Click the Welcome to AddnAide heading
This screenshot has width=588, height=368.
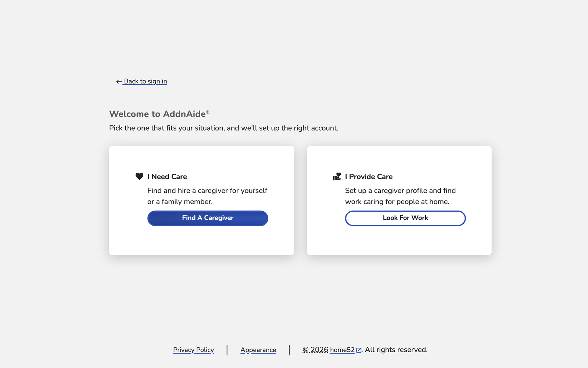tap(159, 114)
